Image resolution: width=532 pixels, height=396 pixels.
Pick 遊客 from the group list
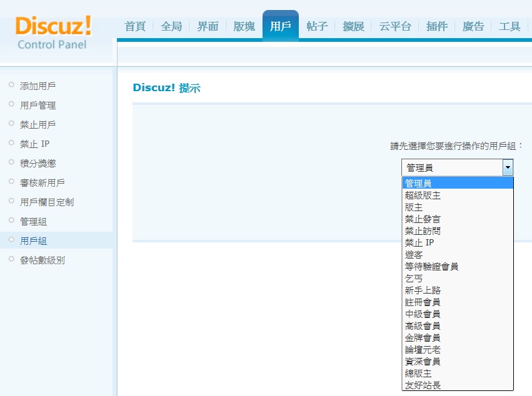coord(458,255)
